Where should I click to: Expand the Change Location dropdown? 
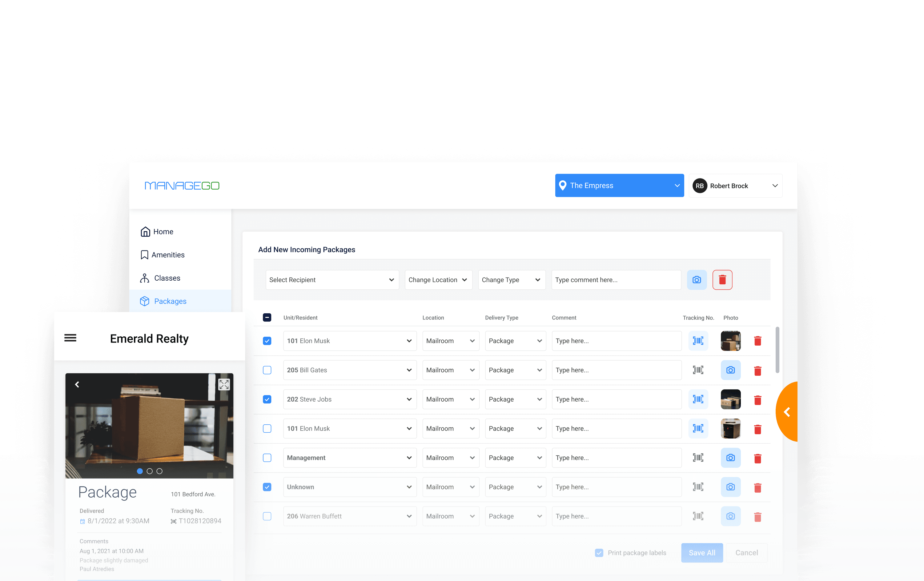(x=438, y=280)
